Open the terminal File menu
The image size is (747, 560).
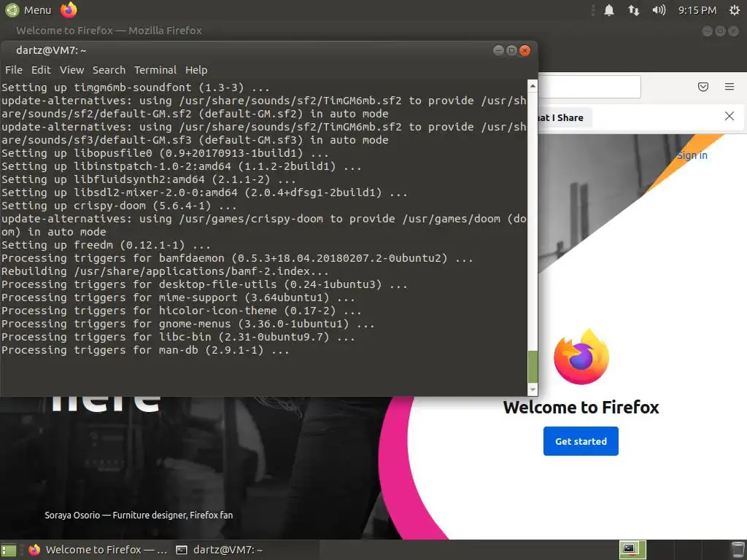[14, 70]
